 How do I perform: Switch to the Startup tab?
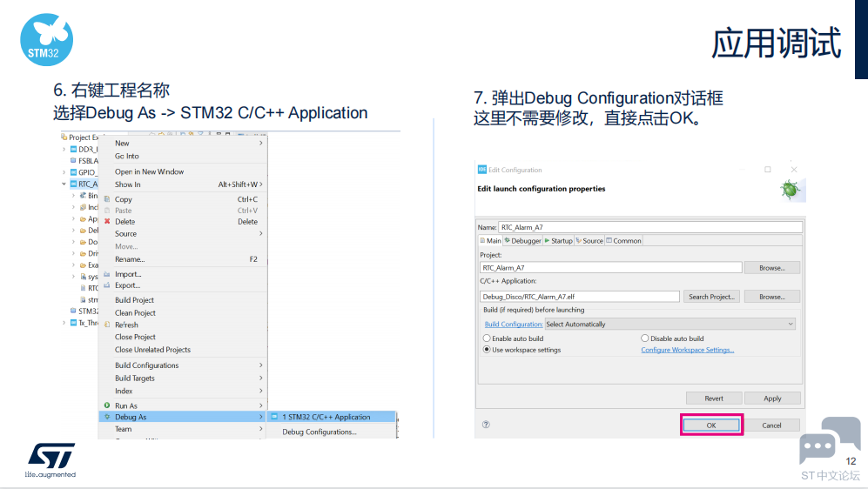point(559,241)
